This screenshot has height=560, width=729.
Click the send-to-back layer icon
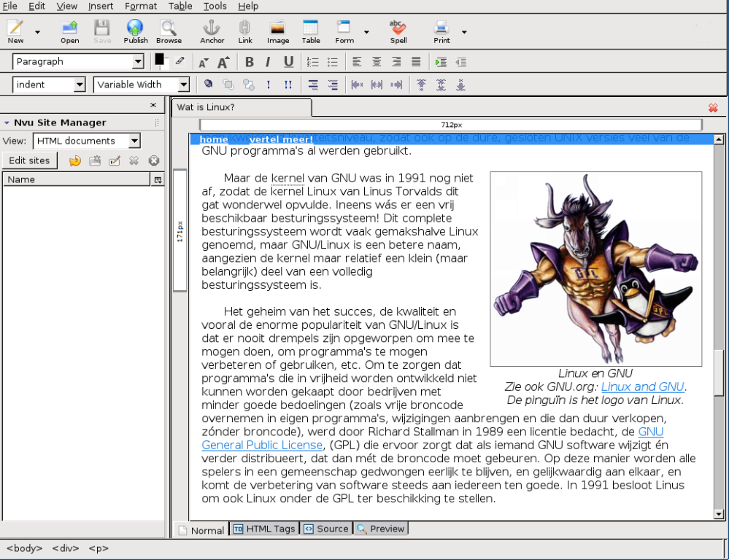[249, 84]
